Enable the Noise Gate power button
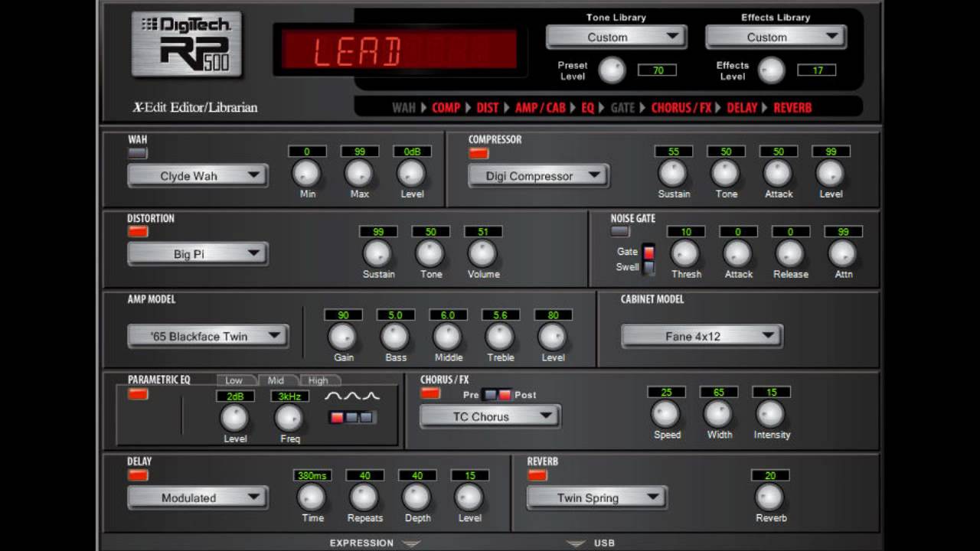The height and width of the screenshot is (551, 980). (620, 231)
